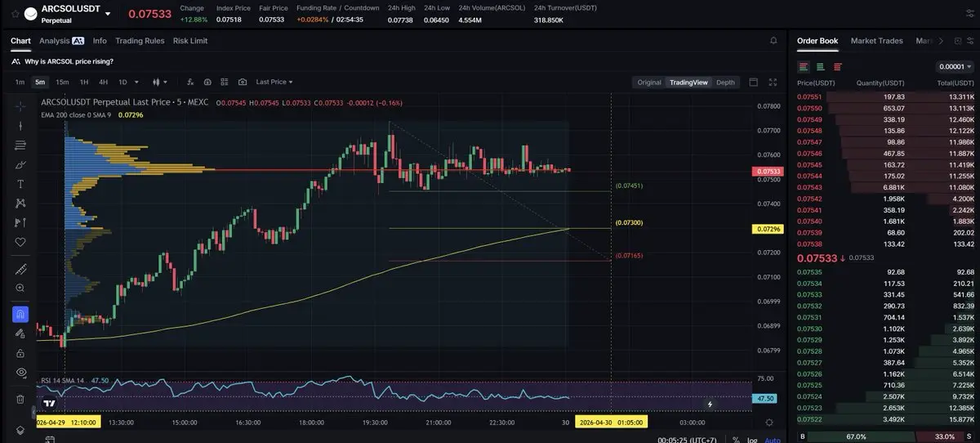Open Info tab
The image size is (980, 443).
100,40
